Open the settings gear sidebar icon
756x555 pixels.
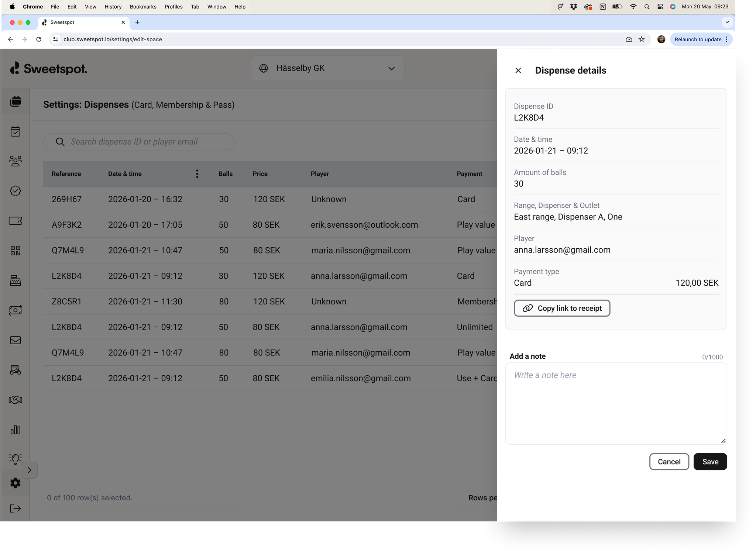tap(16, 483)
